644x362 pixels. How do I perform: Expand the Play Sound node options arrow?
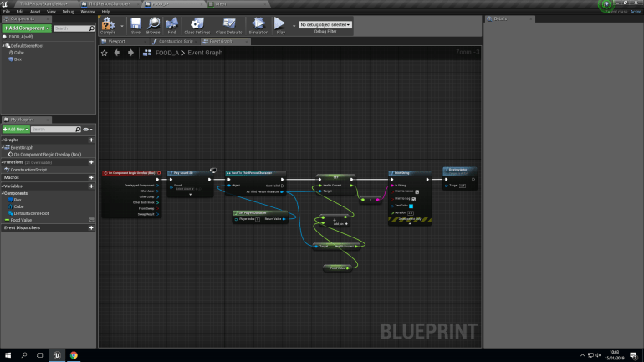pyautogui.click(x=190, y=195)
